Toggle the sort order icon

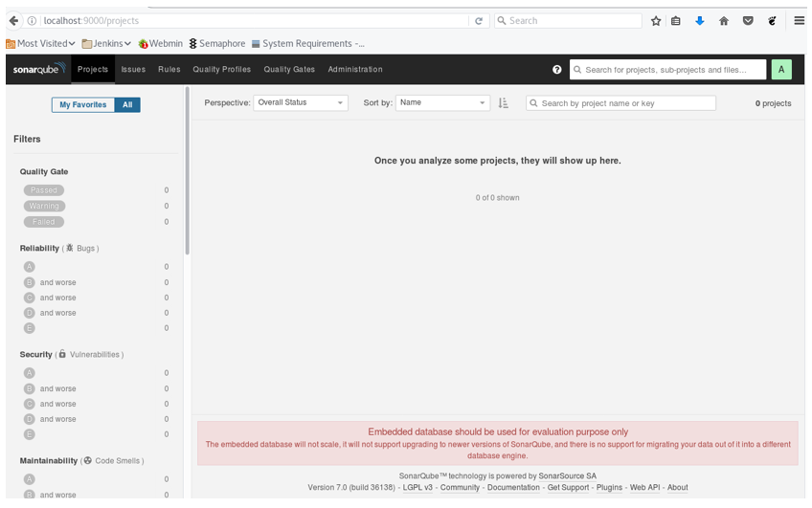[503, 103]
